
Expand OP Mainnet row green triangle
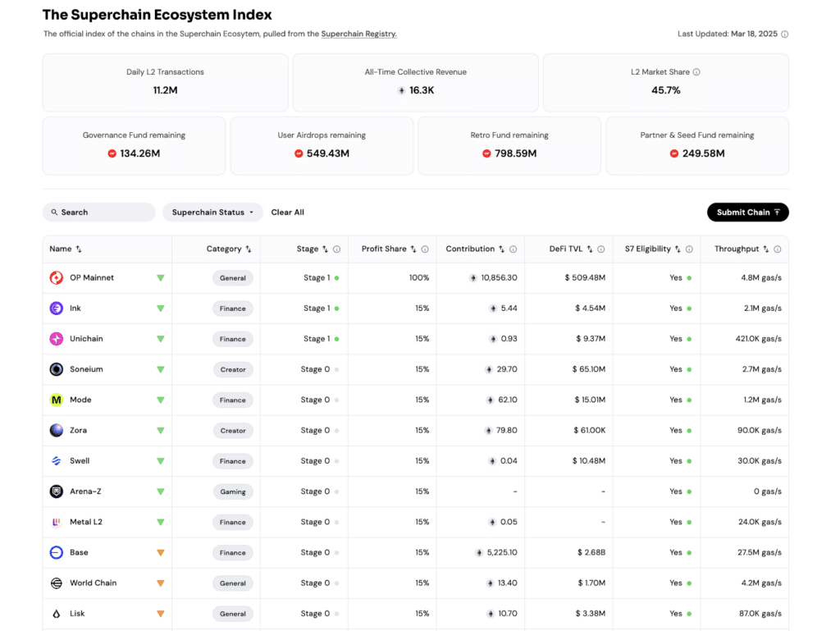[160, 278]
